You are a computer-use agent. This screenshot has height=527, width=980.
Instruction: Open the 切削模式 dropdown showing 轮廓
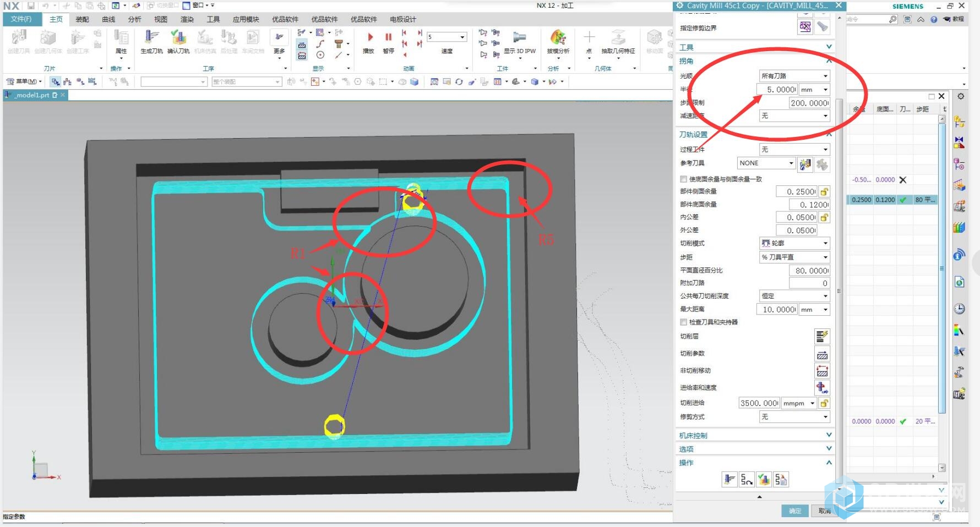pyautogui.click(x=794, y=243)
